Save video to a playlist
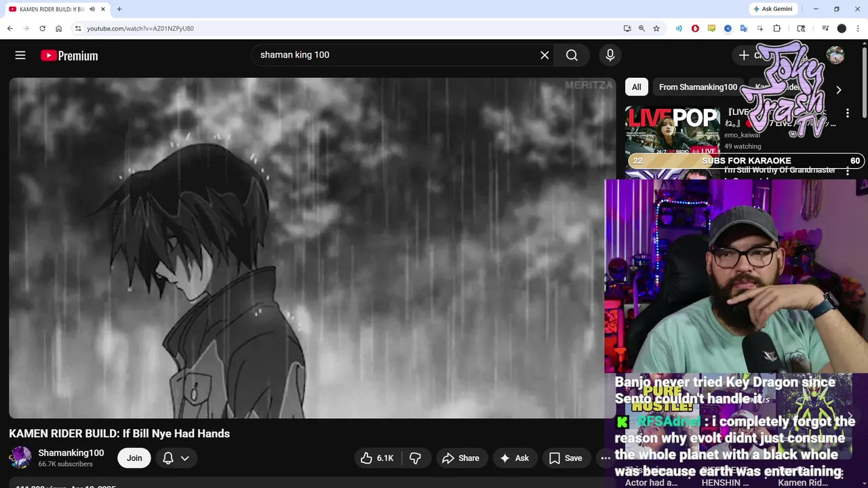This screenshot has height=488, width=868. pos(566,458)
